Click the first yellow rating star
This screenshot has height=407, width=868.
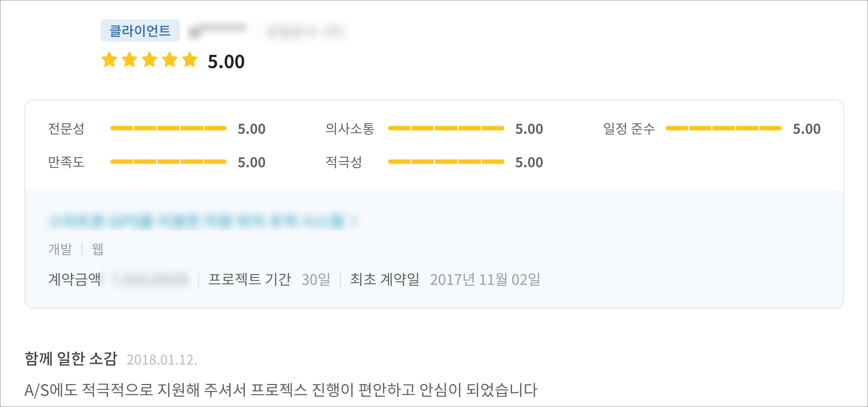pos(109,60)
